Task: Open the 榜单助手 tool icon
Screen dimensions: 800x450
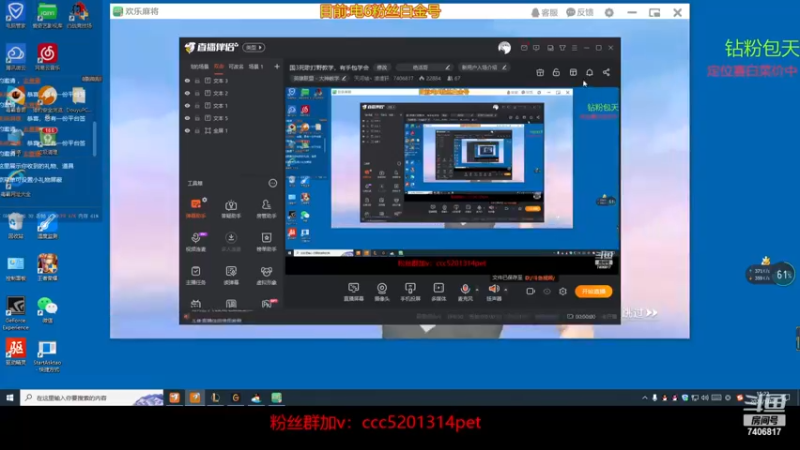Action: coord(266,241)
